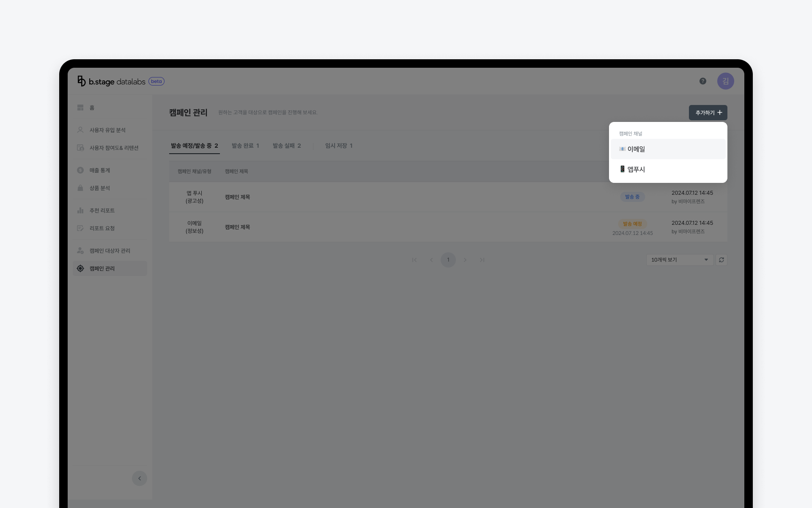
Task: Open 캠페인 관리 menu item
Action: (x=110, y=268)
